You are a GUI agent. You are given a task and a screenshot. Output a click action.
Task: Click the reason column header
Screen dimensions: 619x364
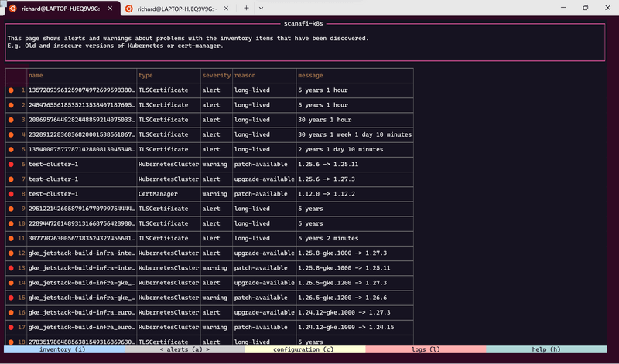point(245,75)
